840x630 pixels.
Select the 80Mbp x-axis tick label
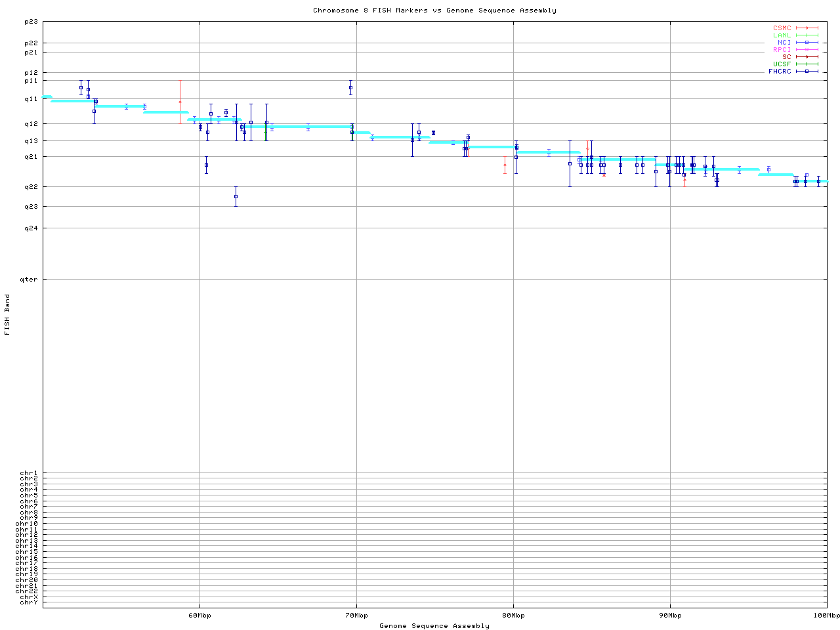(513, 616)
